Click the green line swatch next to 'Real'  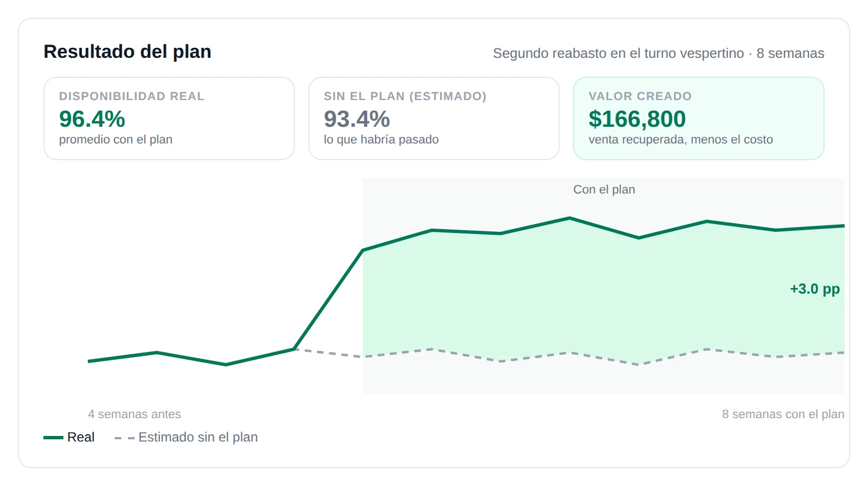click(53, 438)
